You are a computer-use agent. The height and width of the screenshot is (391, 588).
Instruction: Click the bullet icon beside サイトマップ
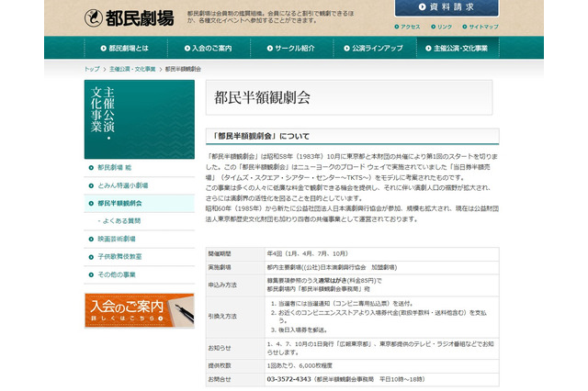click(465, 27)
